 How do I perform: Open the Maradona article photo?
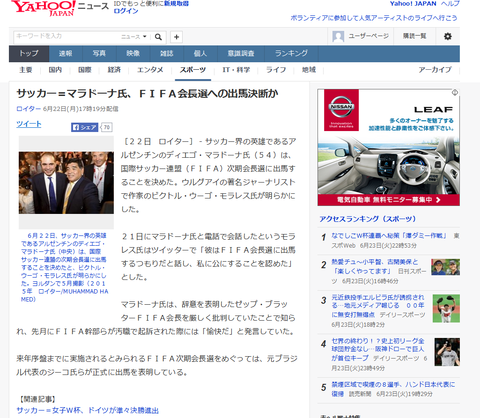pos(66,183)
